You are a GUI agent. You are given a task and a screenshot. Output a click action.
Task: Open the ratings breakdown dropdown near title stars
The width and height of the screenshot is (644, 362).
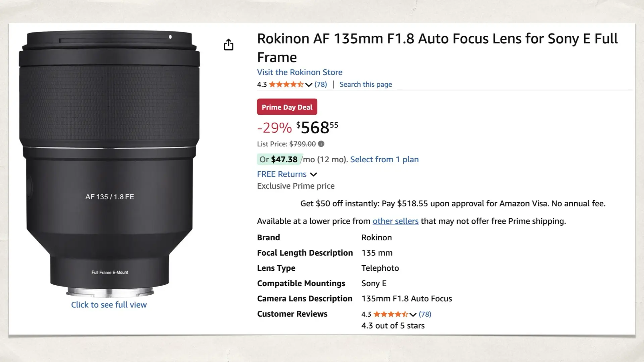pos(308,85)
